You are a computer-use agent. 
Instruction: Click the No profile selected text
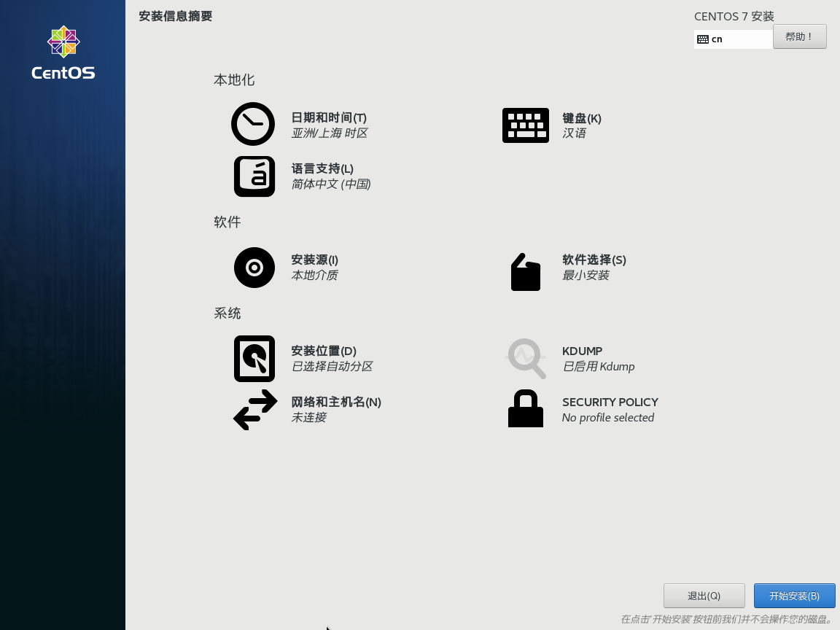click(608, 417)
